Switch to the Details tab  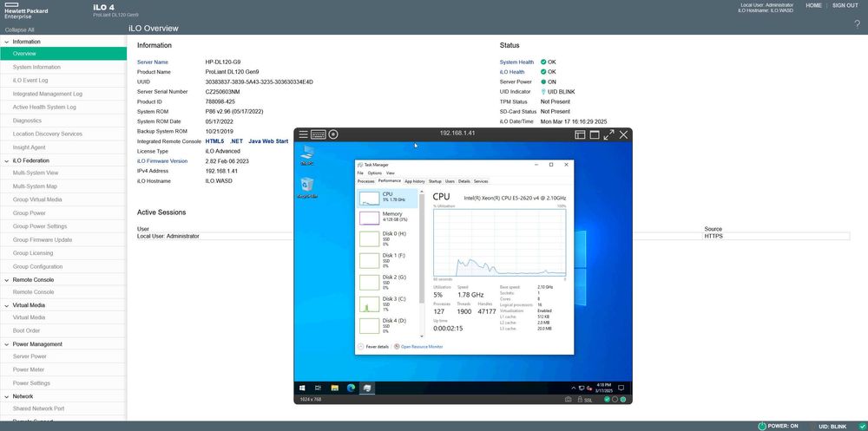[464, 181]
